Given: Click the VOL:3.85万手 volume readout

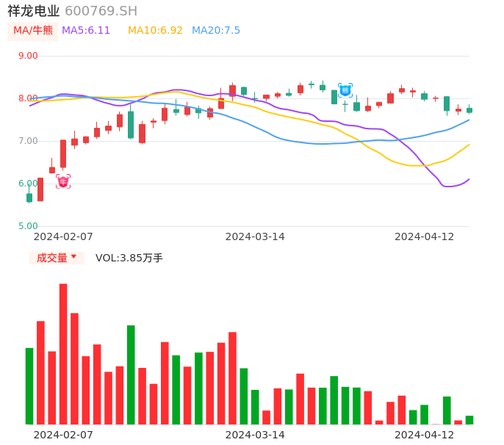Looking at the screenshot, I should coord(129,258).
